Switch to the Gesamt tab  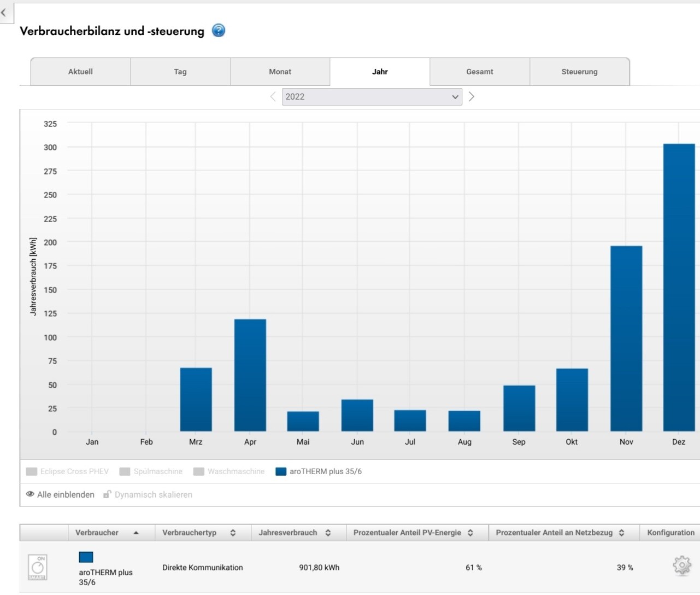[x=479, y=72]
